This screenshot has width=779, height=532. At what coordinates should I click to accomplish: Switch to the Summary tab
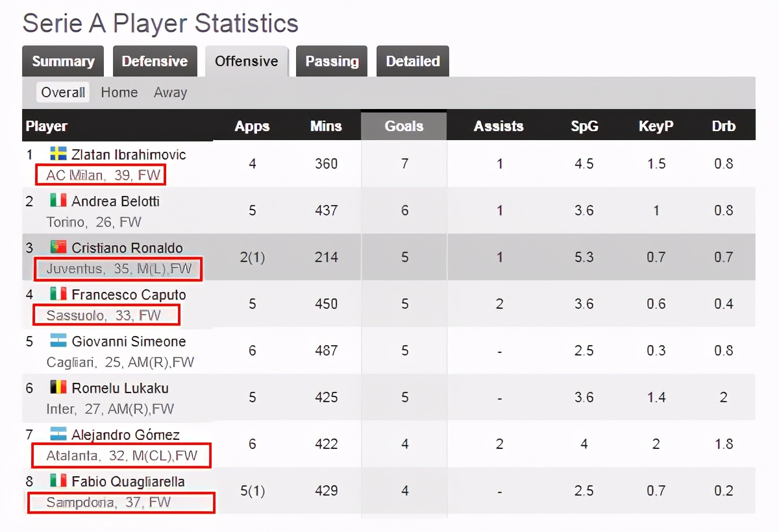click(63, 62)
